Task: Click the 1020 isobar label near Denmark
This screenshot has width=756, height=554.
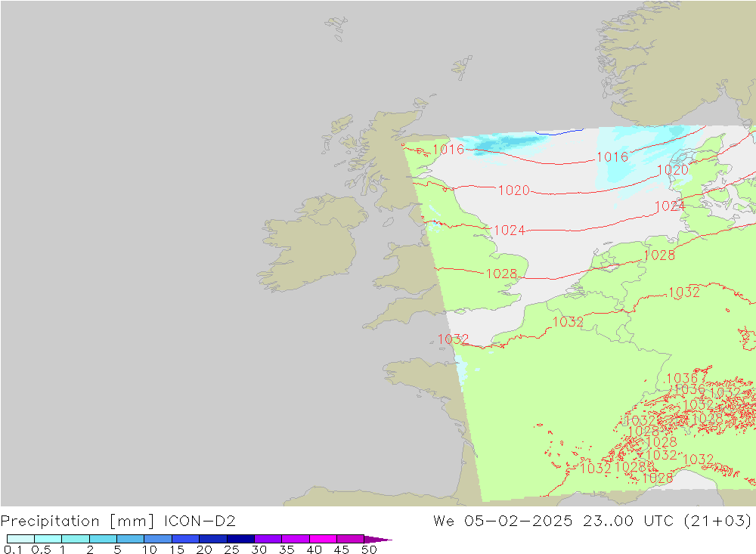Action: [x=673, y=170]
